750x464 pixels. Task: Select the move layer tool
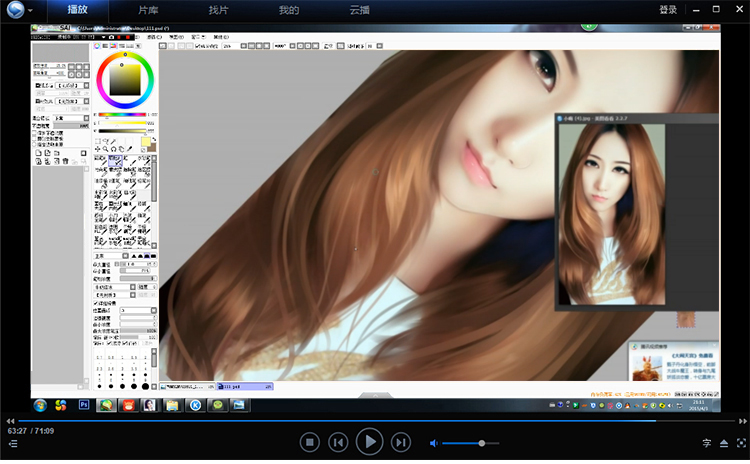(97, 149)
